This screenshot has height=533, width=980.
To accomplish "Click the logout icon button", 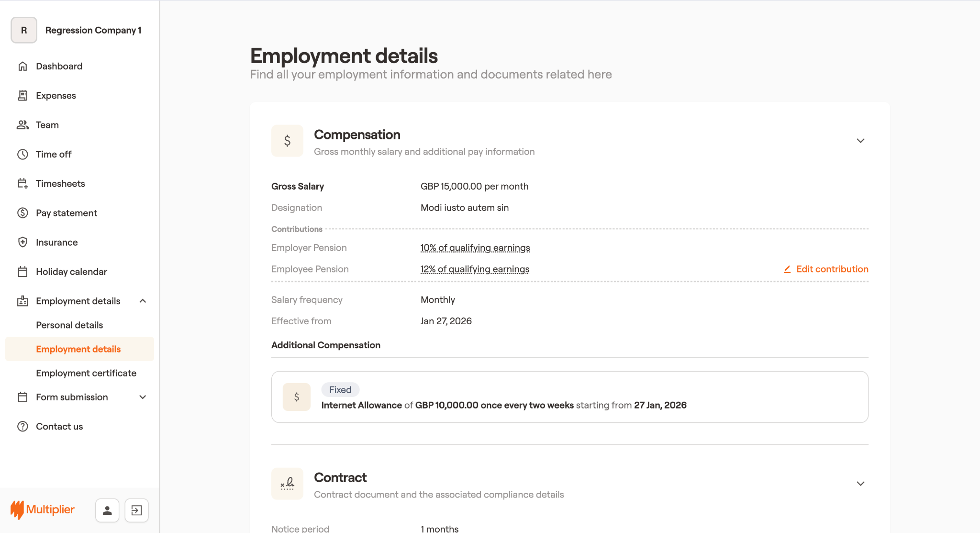I will [136, 510].
